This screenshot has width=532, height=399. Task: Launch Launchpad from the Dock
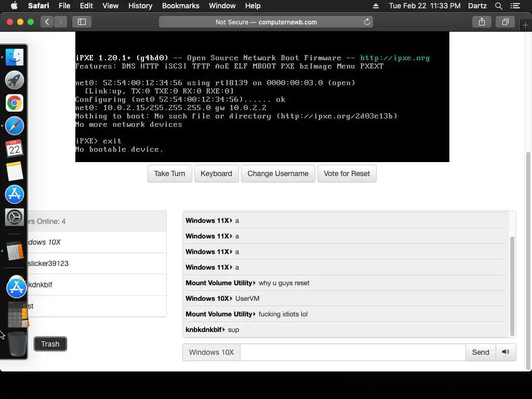[14, 80]
